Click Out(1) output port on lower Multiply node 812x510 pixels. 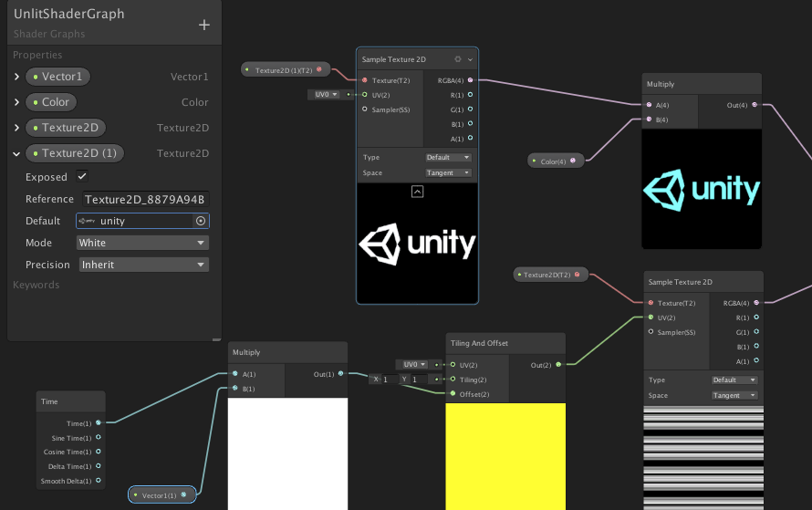340,374
